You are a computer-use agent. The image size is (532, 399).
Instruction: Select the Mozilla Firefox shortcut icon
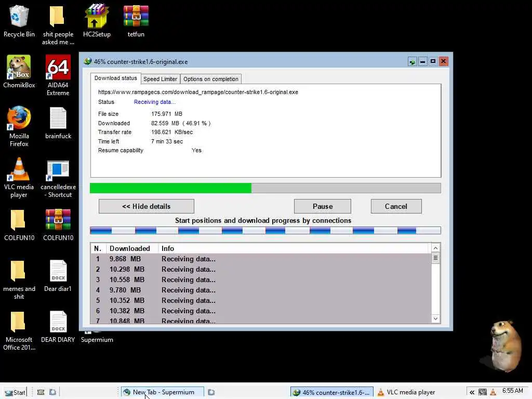point(19,127)
